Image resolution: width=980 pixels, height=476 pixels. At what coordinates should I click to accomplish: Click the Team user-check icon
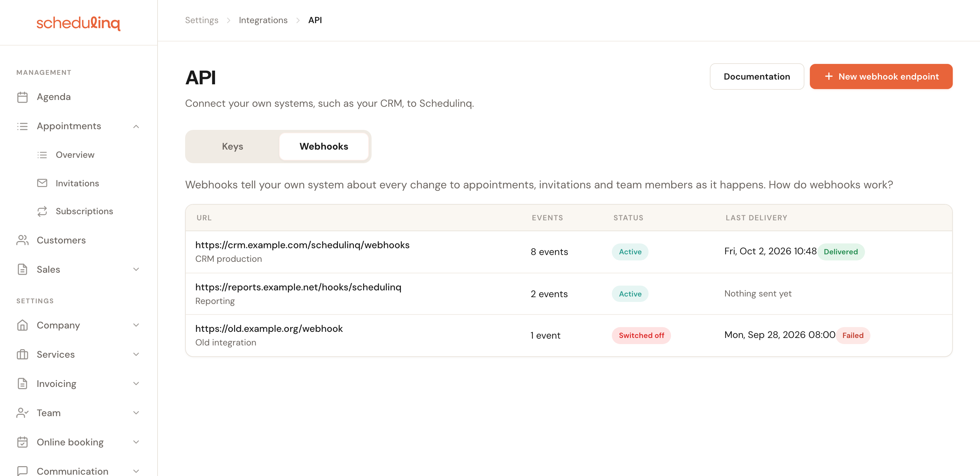[22, 413]
